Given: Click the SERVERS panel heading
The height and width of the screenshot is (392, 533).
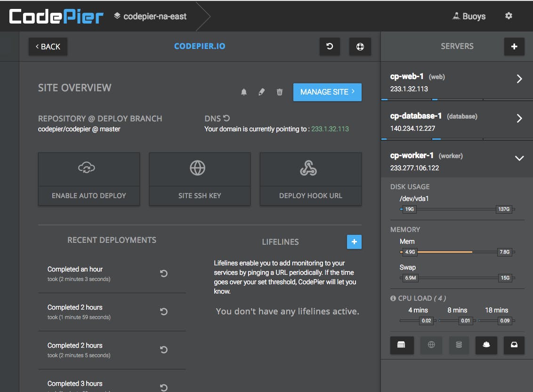Looking at the screenshot, I should [x=457, y=46].
